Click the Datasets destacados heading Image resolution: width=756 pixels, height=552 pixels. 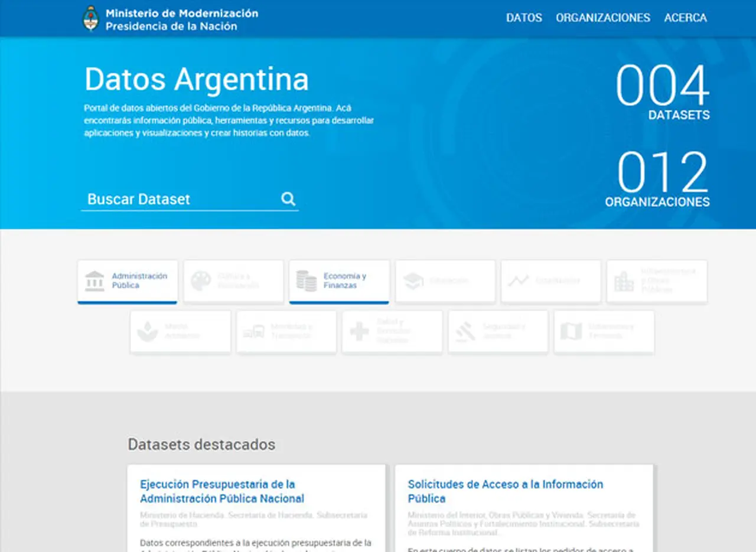[201, 444]
